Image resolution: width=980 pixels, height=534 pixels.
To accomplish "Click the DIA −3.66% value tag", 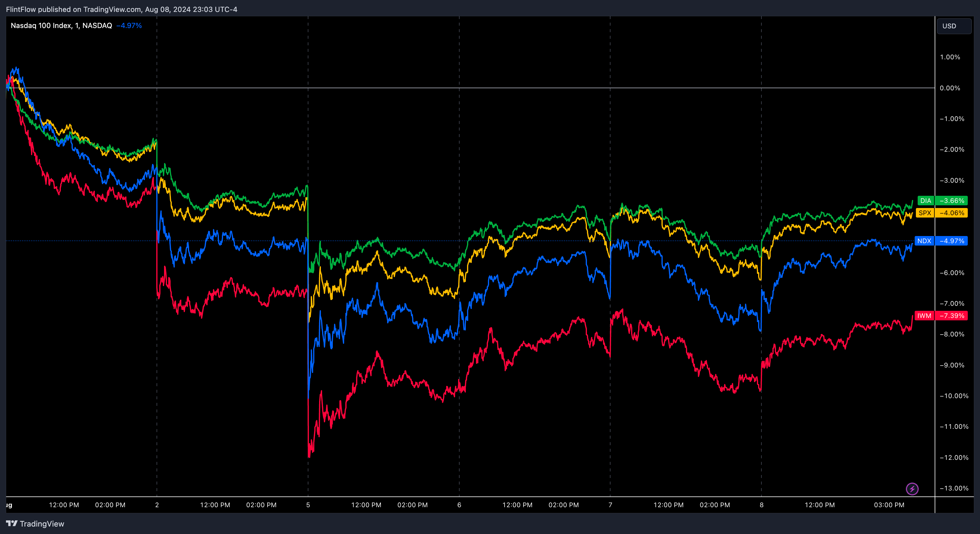I will 951,201.
